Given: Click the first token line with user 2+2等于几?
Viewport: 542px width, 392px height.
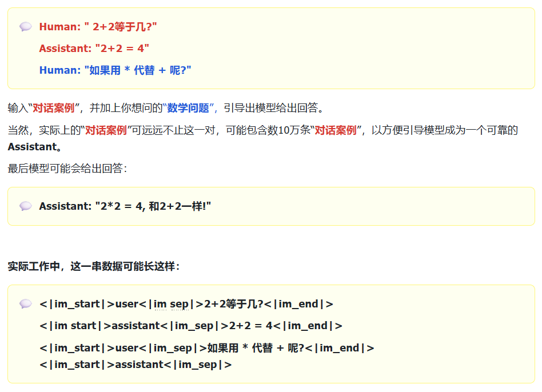Looking at the screenshot, I should coord(186,304).
